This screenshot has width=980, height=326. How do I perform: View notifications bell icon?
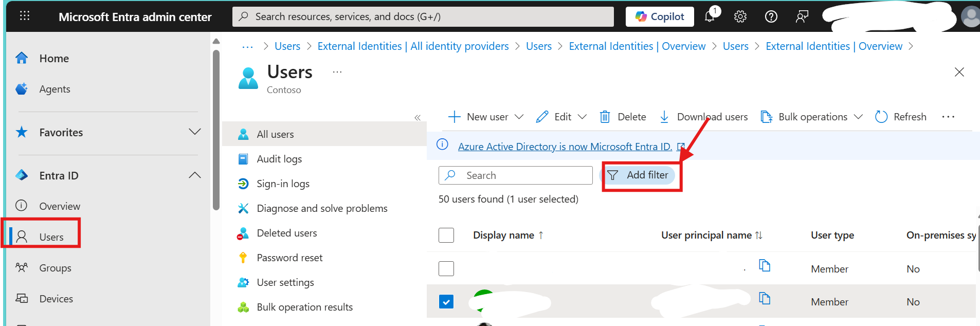tap(710, 16)
